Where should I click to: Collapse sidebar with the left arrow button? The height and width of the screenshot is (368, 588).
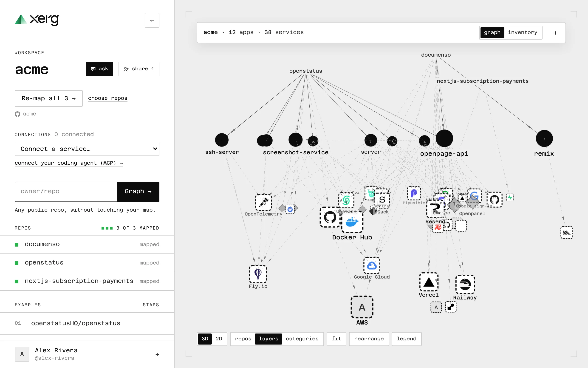point(152,20)
